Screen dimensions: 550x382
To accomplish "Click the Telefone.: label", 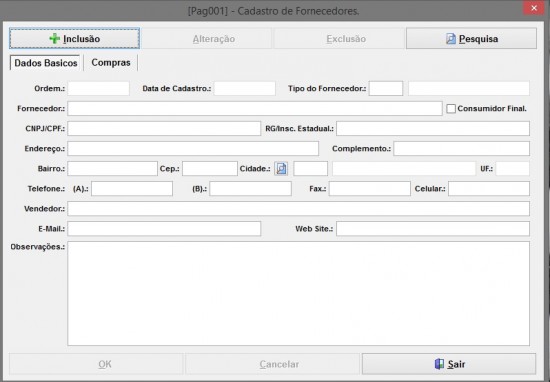I will pyautogui.click(x=46, y=189).
